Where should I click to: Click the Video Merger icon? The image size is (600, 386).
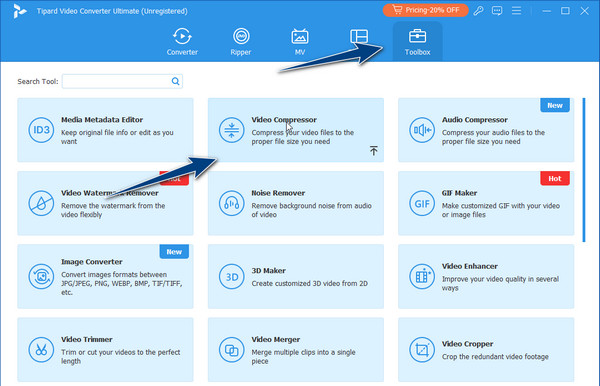(x=232, y=350)
